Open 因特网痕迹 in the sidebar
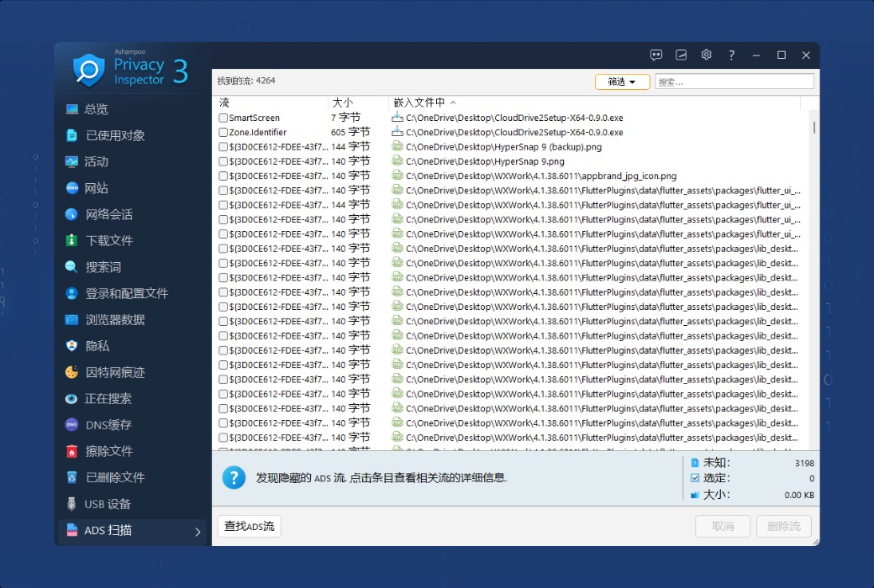The image size is (874, 588). coord(115,372)
